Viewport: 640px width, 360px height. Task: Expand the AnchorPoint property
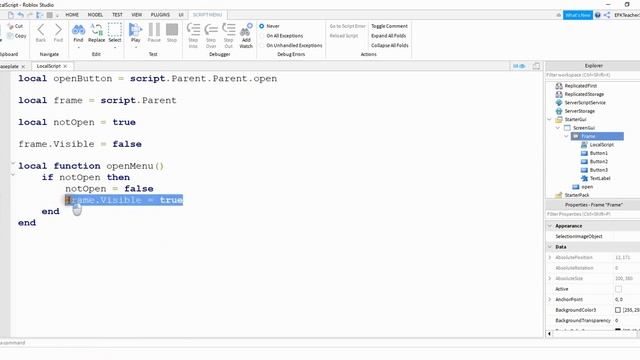550,300
